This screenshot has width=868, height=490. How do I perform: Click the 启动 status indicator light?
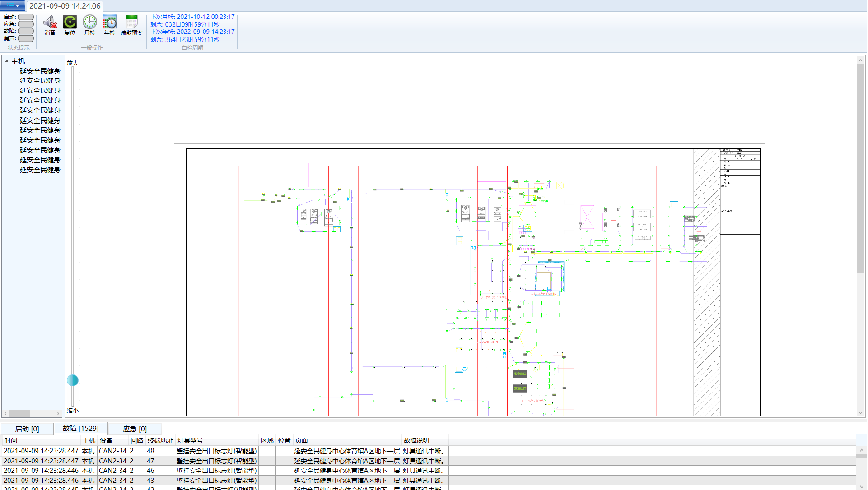tap(26, 17)
